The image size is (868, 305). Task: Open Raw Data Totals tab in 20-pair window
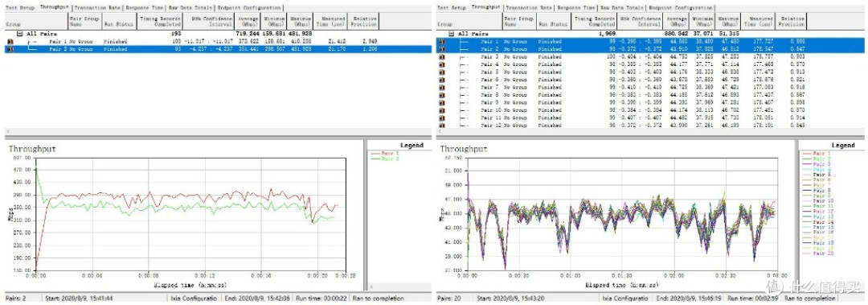(x=620, y=8)
